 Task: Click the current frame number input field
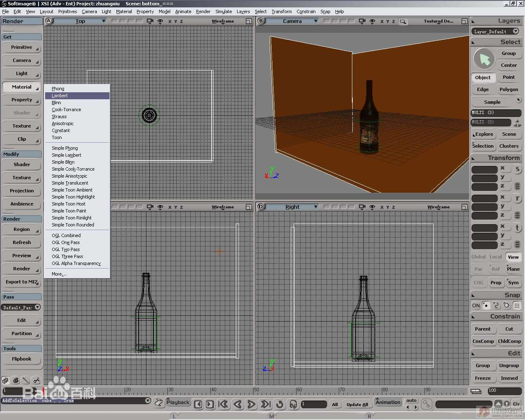click(314, 404)
